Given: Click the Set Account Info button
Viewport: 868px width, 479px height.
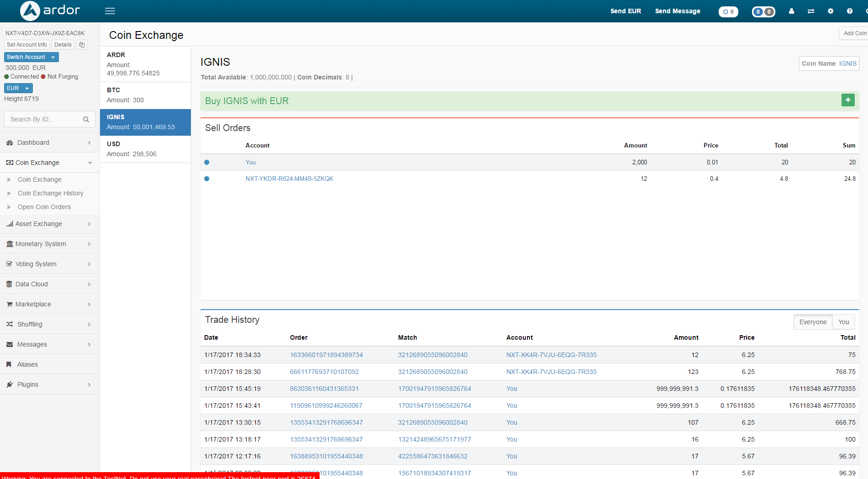Looking at the screenshot, I should coord(27,45).
